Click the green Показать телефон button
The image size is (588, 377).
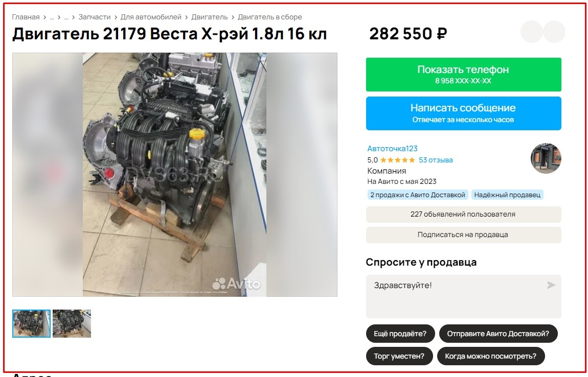point(464,74)
